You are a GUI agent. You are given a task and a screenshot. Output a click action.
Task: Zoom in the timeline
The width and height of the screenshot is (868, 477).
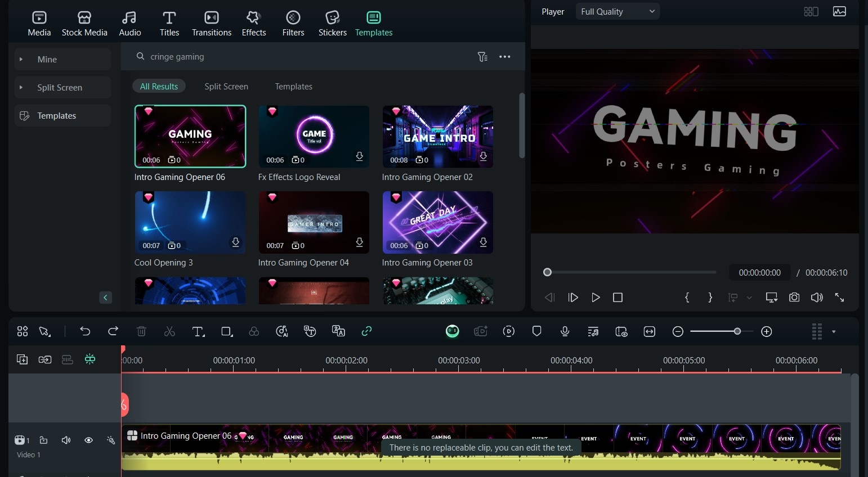[767, 331]
